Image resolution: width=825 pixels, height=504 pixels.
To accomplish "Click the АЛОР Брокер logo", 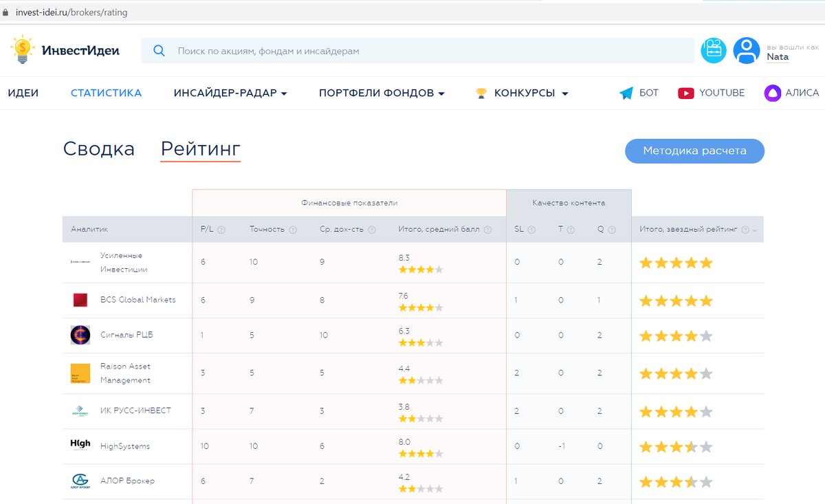I will pyautogui.click(x=80, y=481).
